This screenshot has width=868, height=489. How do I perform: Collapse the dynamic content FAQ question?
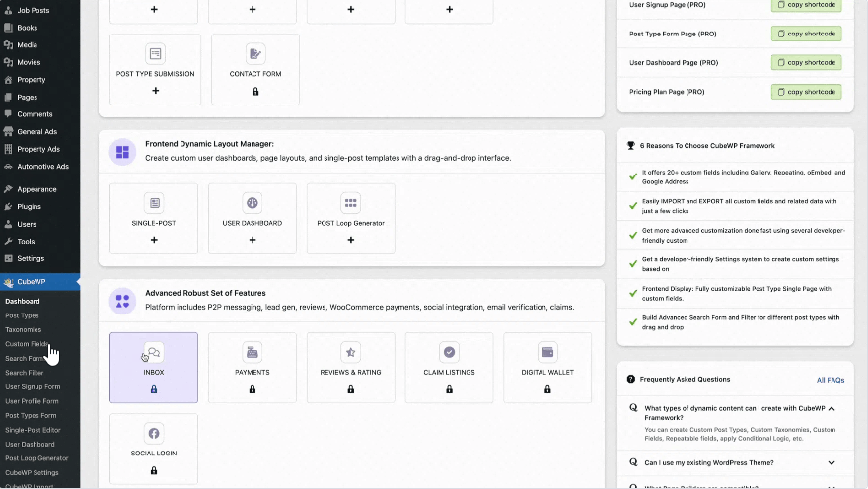[x=832, y=408]
